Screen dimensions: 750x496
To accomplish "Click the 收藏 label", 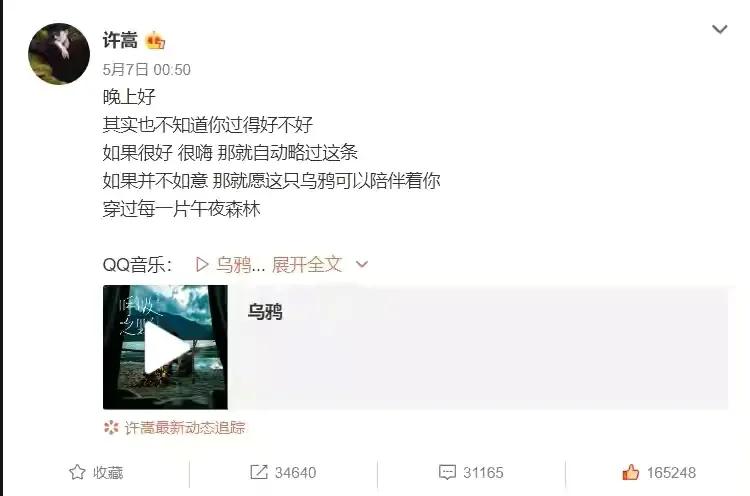I will [x=108, y=473].
